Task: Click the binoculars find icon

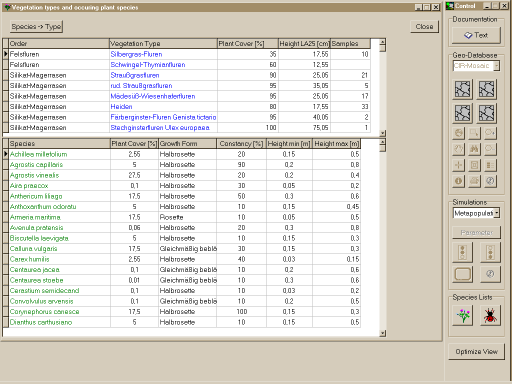Action: coord(474,149)
